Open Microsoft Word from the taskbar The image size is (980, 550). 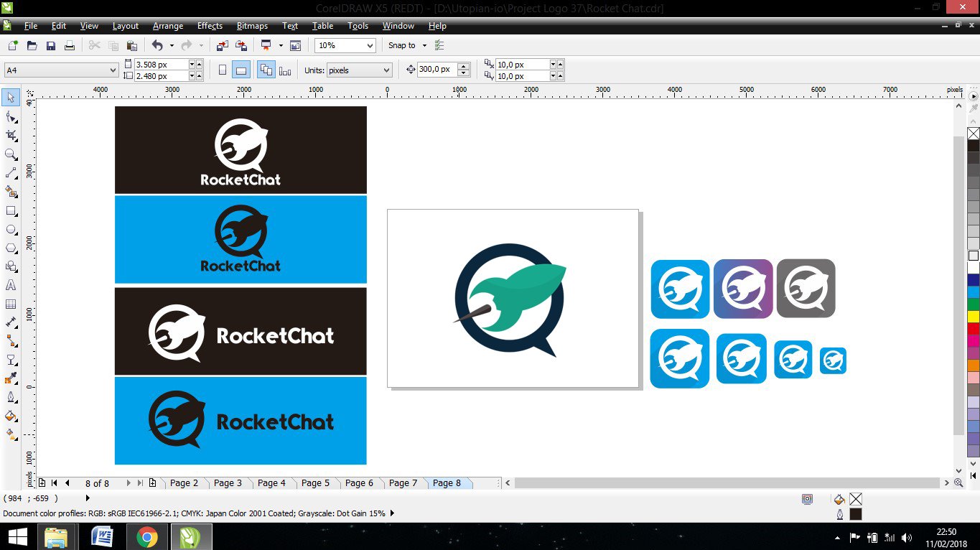pos(103,536)
